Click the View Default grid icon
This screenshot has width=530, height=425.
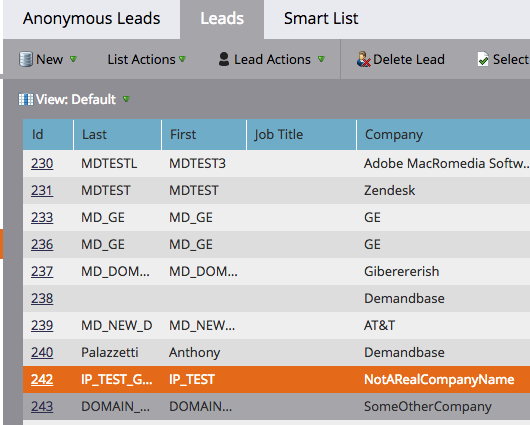[26, 99]
